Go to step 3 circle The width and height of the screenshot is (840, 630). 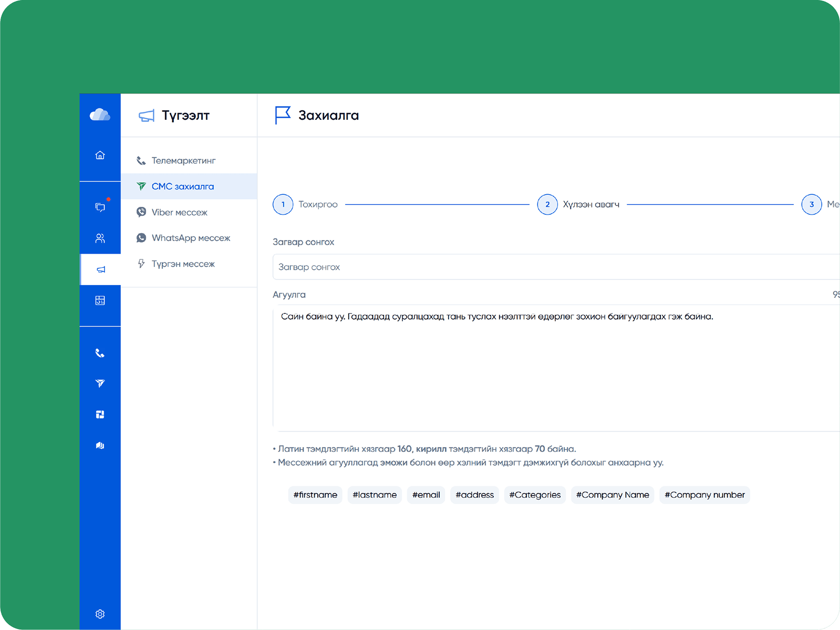(812, 204)
